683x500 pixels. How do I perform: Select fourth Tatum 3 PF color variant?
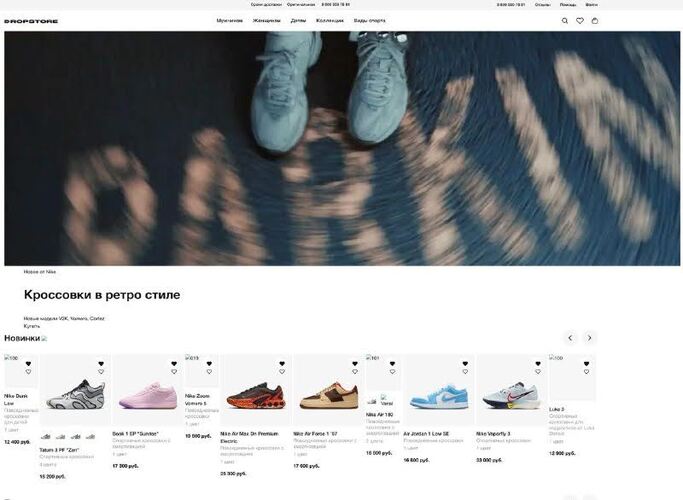click(90, 436)
